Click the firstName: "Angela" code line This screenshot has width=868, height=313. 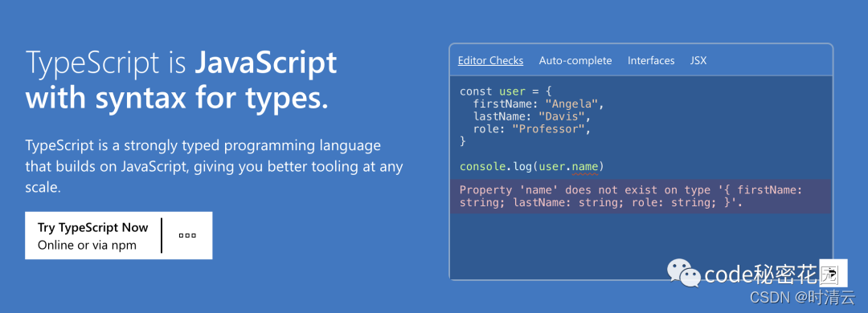tap(538, 104)
